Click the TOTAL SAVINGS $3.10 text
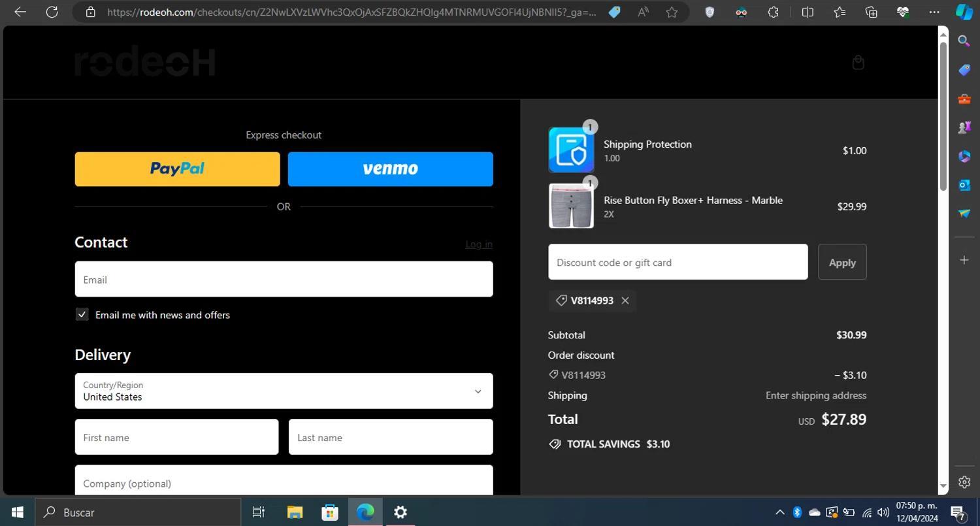This screenshot has height=526, width=980. pyautogui.click(x=618, y=444)
